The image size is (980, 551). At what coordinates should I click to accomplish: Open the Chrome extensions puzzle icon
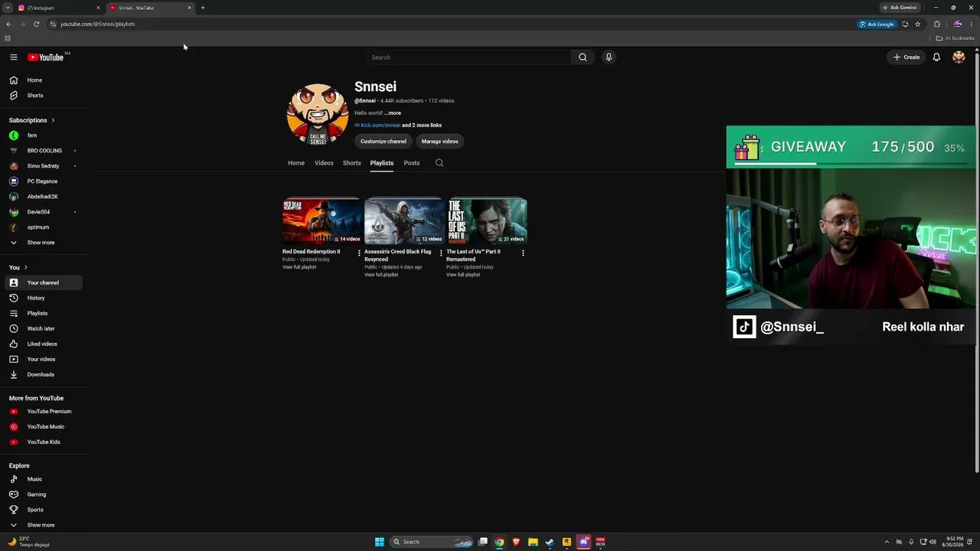[936, 24]
